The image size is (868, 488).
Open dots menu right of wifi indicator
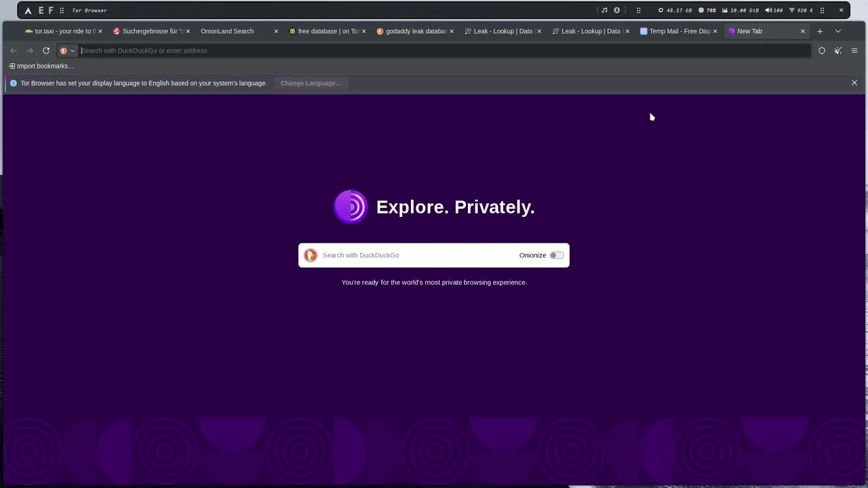[x=822, y=10]
